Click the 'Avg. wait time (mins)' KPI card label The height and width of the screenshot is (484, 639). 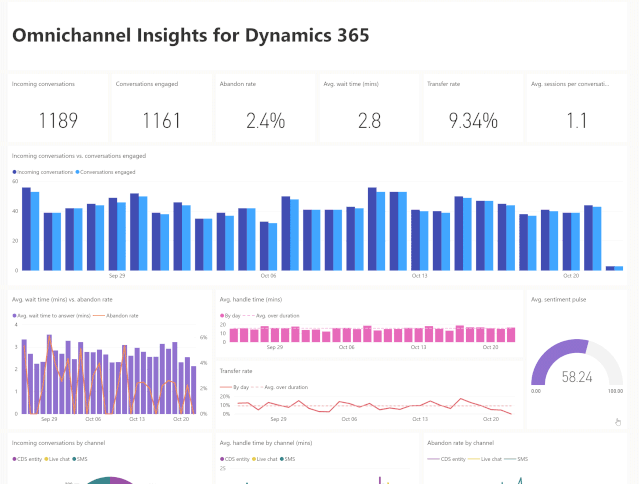click(351, 84)
